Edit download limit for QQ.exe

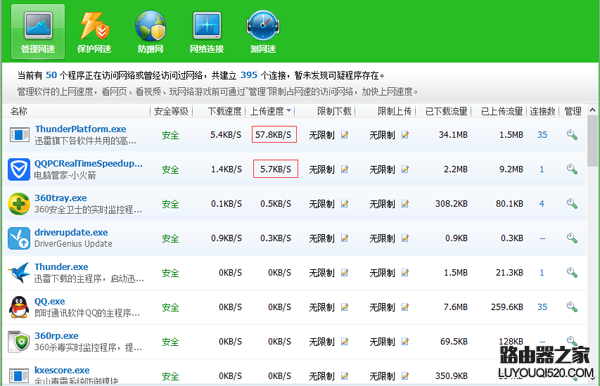point(344,307)
